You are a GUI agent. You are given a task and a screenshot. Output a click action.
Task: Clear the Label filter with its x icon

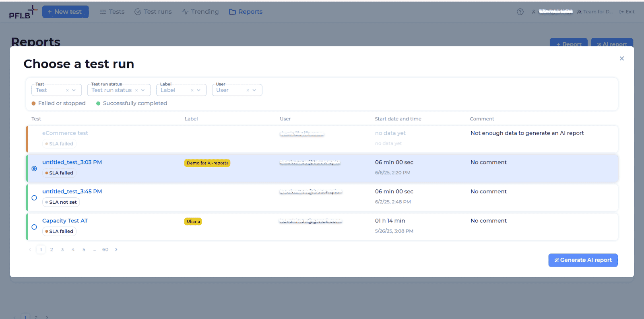pyautogui.click(x=192, y=90)
